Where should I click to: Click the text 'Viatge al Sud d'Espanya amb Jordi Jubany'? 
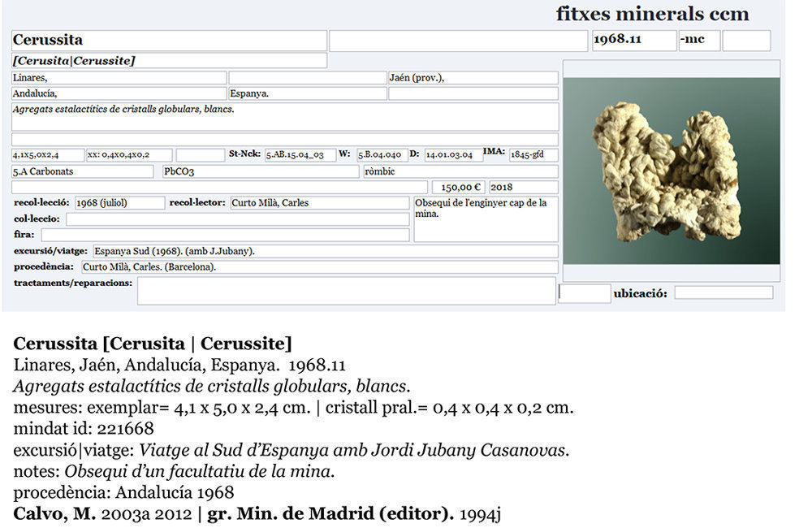tap(308, 450)
